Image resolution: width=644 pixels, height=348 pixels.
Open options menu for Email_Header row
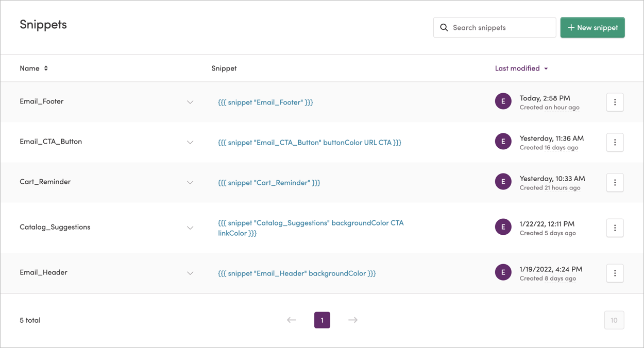(x=615, y=273)
